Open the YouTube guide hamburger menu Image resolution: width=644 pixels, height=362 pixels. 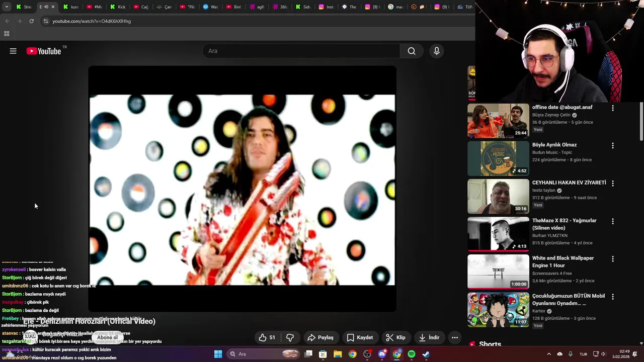tap(13, 51)
